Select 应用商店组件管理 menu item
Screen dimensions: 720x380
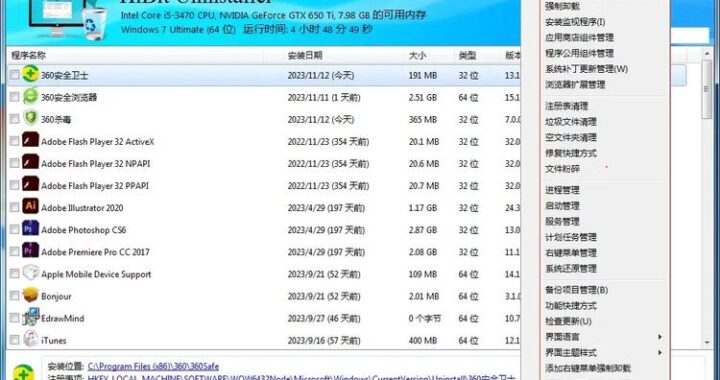click(x=579, y=38)
